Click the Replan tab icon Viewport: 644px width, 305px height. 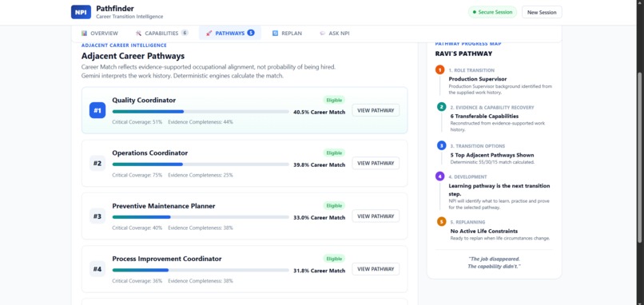pos(275,34)
